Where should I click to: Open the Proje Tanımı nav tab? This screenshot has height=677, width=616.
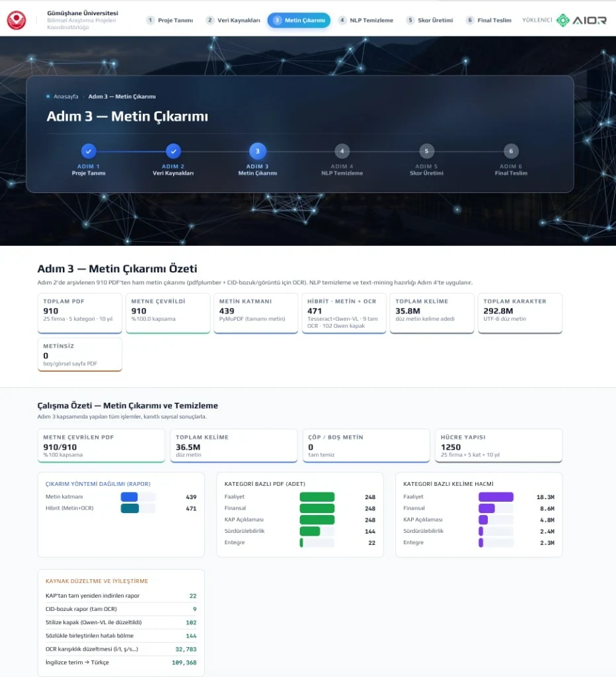tap(170, 20)
